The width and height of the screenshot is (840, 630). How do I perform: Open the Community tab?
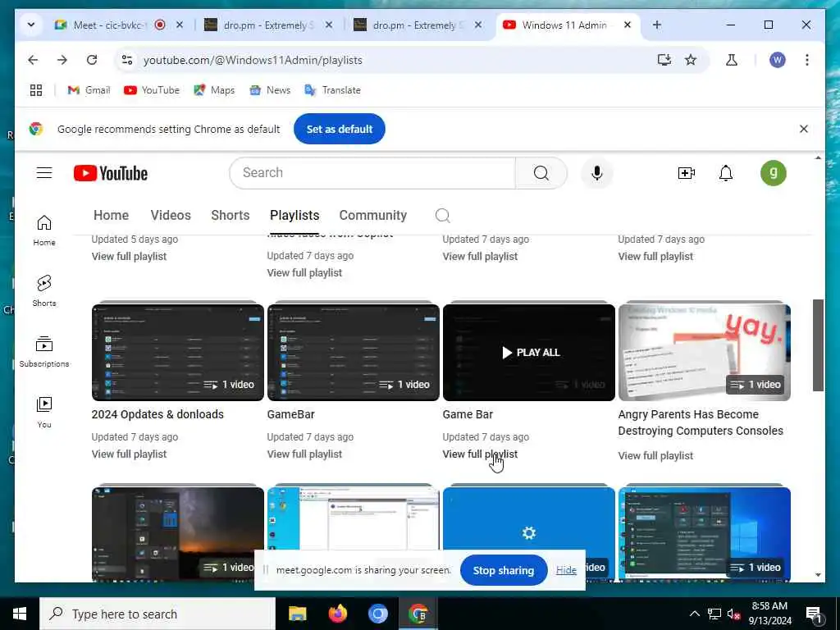[373, 216]
